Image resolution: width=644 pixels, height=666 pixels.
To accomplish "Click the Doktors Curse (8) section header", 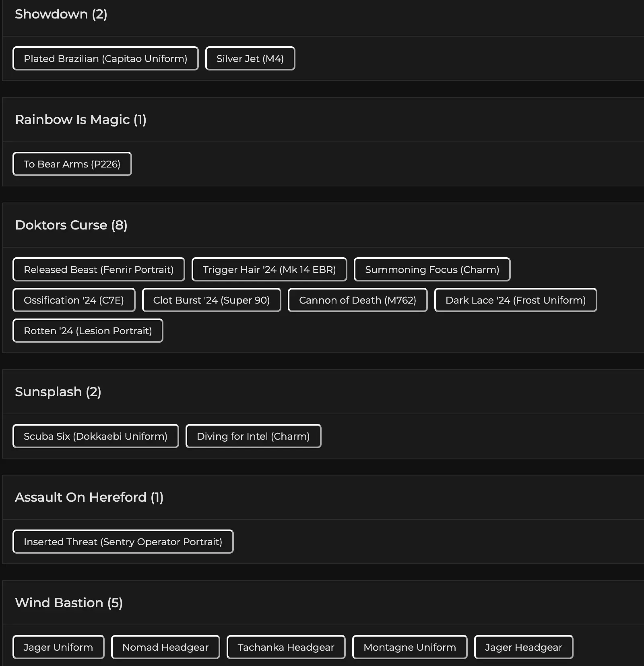I will point(71,225).
